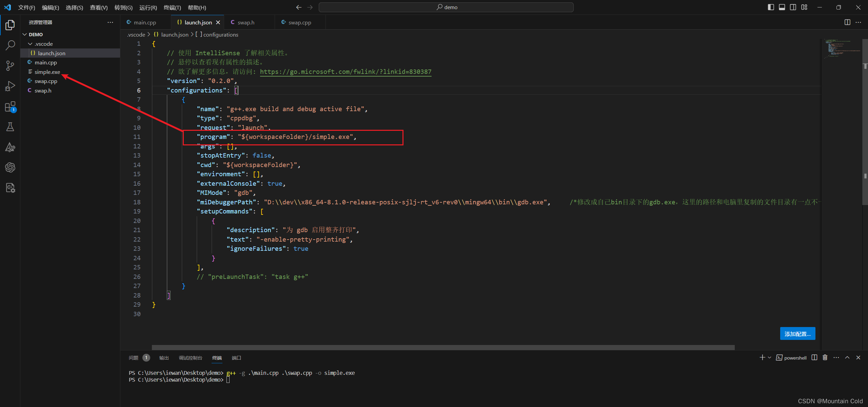The image size is (868, 407).
Task: Click the horizontal editor scrollbar
Action: pyautogui.click(x=443, y=347)
